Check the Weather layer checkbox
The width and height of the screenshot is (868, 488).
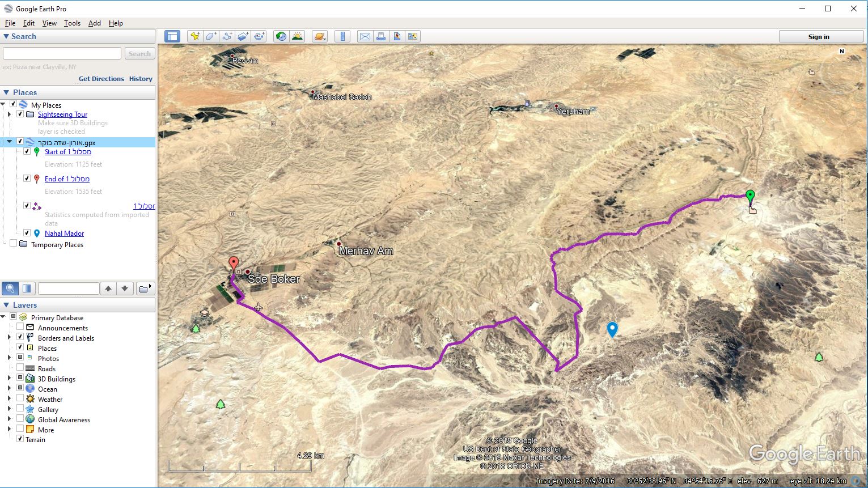(x=20, y=399)
